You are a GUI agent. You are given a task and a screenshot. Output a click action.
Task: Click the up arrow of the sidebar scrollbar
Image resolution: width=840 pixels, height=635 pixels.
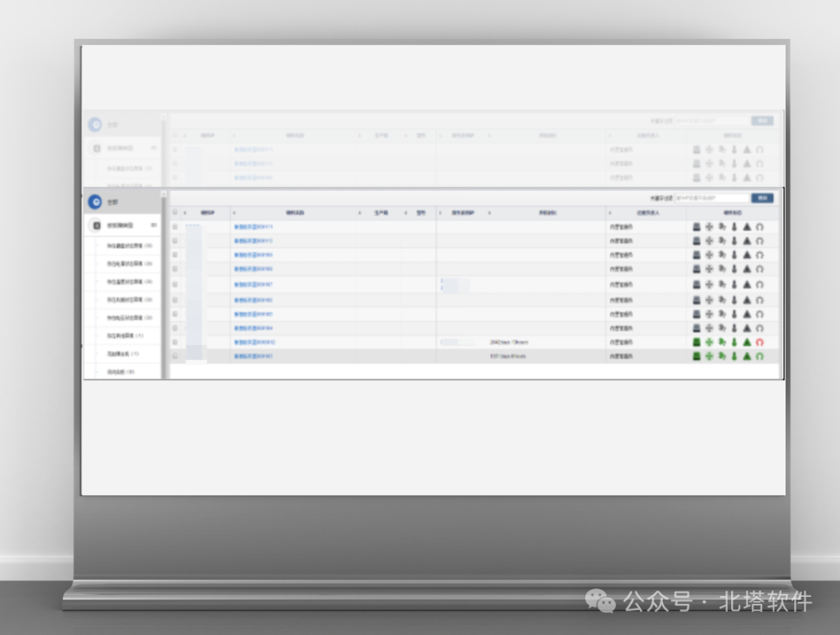164,194
